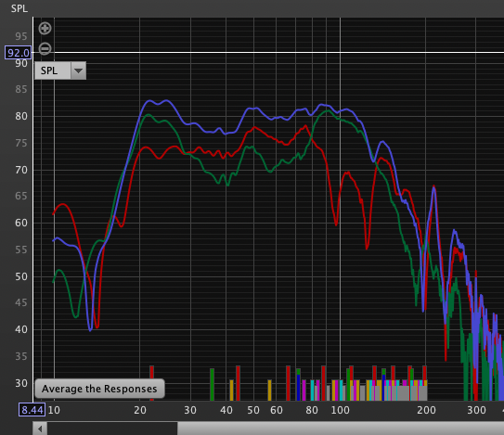The height and width of the screenshot is (435, 504).
Task: Open the SPL graph type dropdown arrow
Action: [78, 70]
